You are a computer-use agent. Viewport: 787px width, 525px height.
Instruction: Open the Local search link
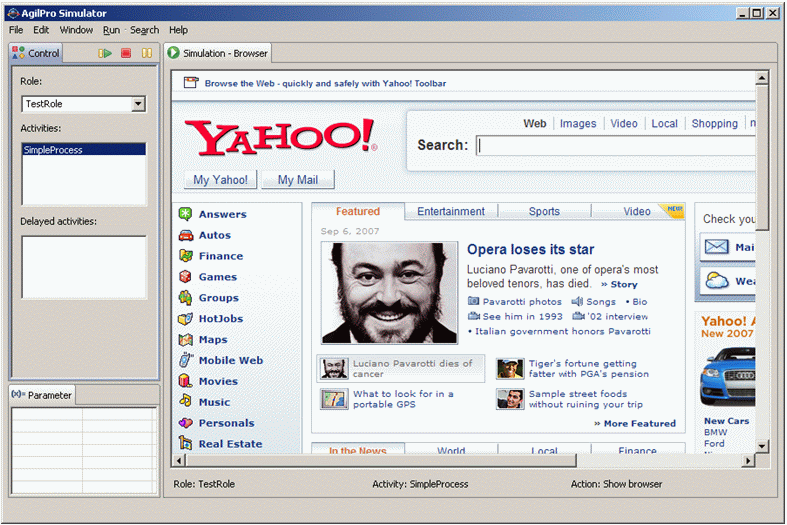664,123
